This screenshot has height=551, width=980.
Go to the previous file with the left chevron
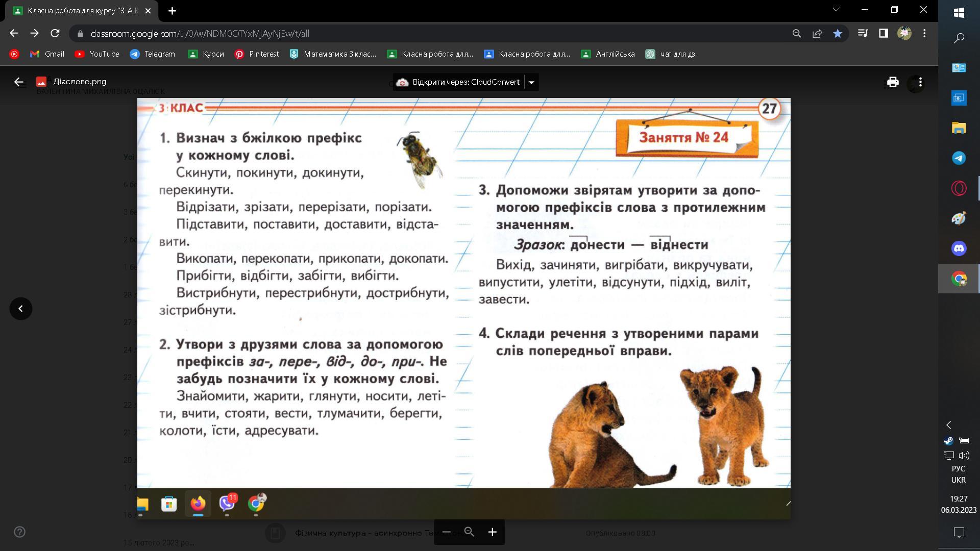(x=21, y=309)
